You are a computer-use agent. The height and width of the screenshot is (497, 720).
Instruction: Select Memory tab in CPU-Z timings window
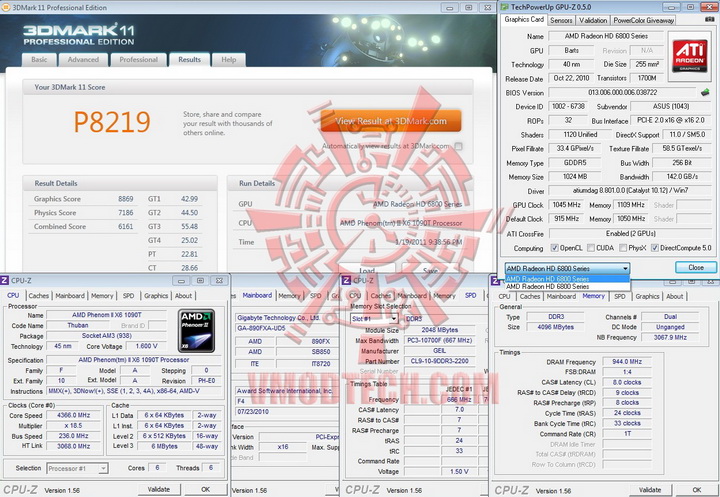(593, 296)
